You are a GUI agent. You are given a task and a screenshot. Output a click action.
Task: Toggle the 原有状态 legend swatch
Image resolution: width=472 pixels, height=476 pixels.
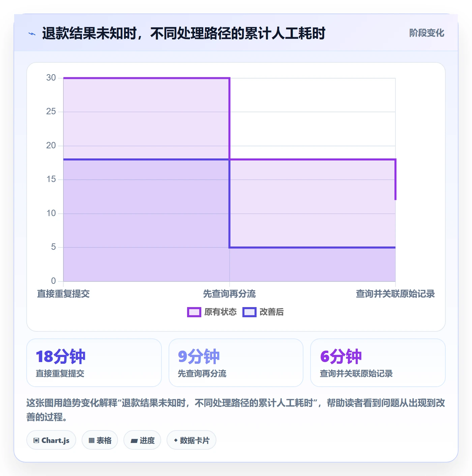pos(194,312)
